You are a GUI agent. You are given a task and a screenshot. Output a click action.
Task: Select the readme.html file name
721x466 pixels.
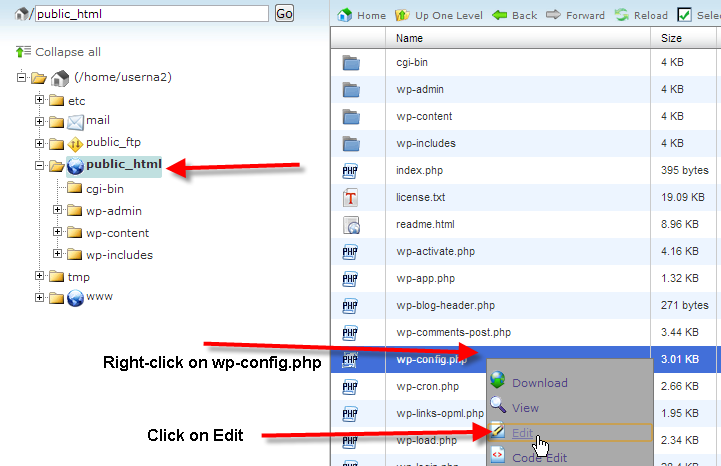click(x=425, y=224)
